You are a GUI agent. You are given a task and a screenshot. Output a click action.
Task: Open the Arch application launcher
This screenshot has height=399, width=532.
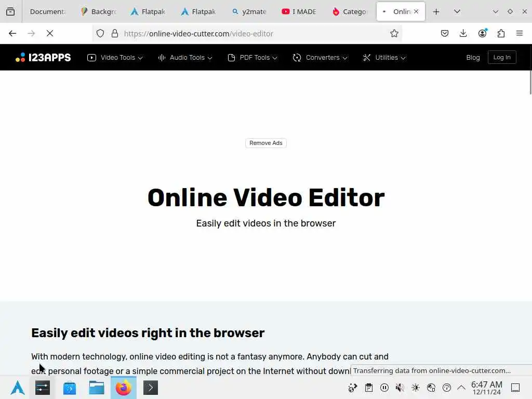[18, 388]
